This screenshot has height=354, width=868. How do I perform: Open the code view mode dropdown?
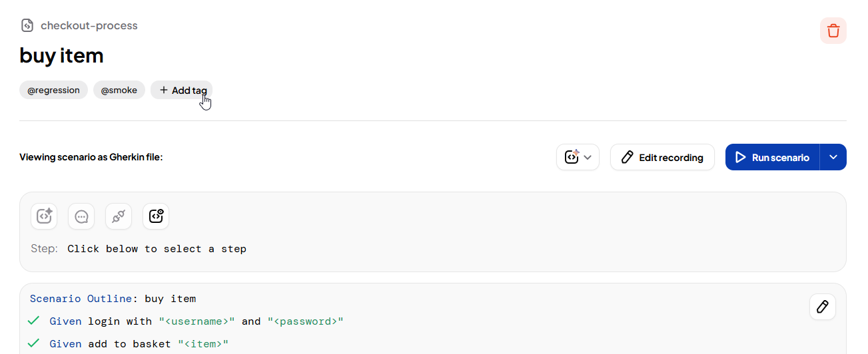click(578, 157)
